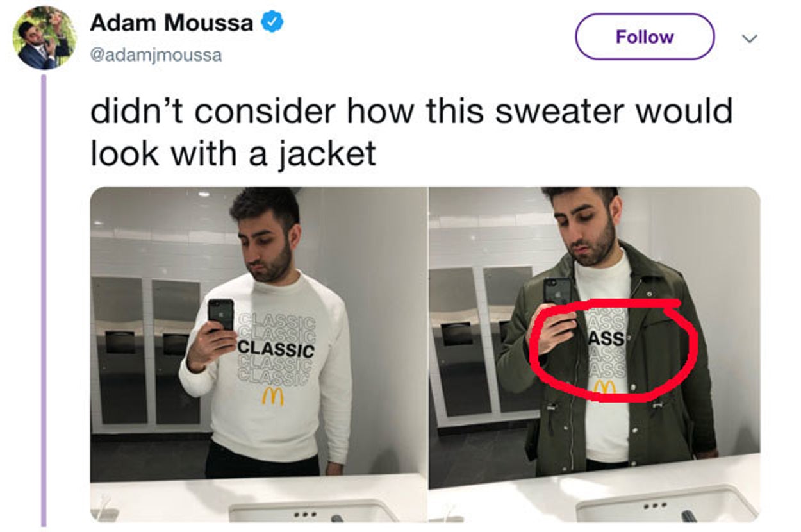801x532 pixels.
Task: Visit the @adamjmoussa handle link
Action: tap(156, 55)
